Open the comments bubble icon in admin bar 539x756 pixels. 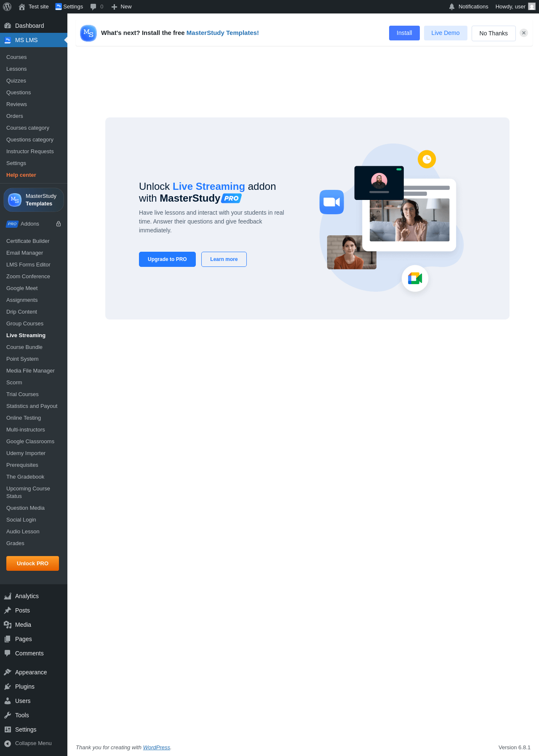point(93,7)
